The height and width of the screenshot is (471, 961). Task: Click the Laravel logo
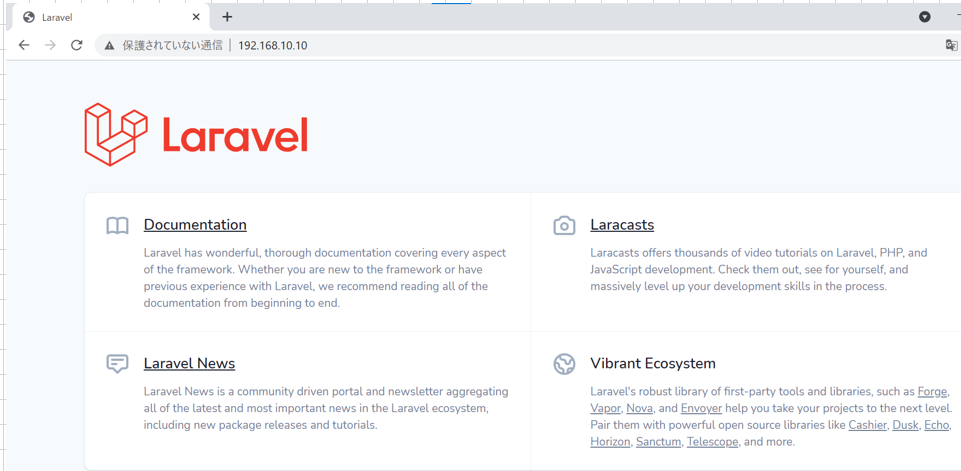[x=196, y=134]
